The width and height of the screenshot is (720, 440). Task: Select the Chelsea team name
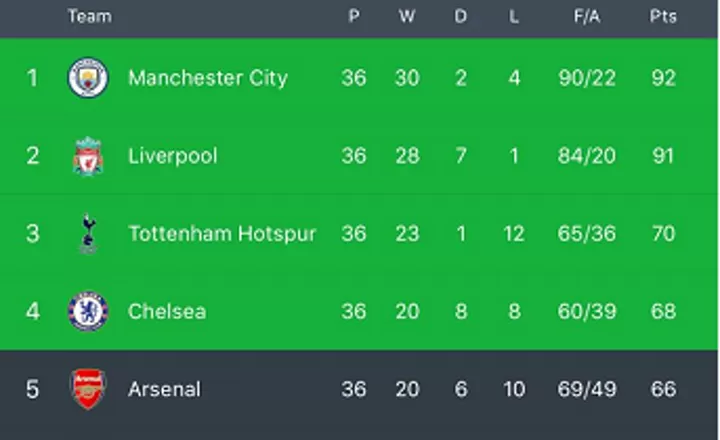coord(167,311)
